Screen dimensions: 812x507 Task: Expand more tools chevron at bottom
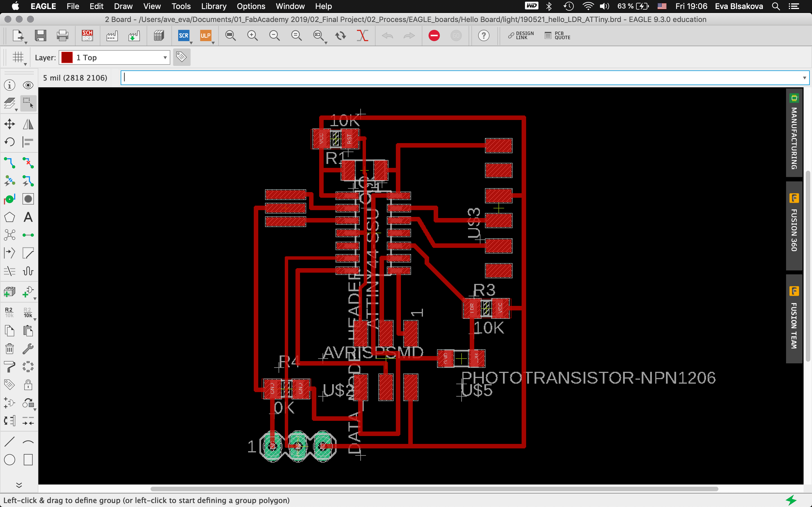(x=19, y=485)
